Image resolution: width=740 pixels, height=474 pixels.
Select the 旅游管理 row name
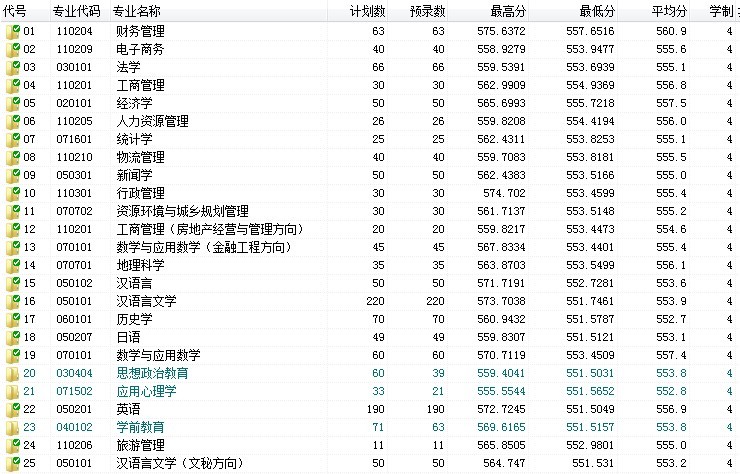(x=141, y=445)
